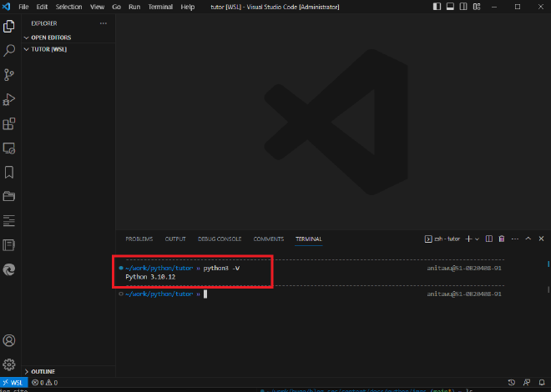Open the Edit menu
Image resolution: width=551 pixels, height=392 pixels.
click(x=42, y=7)
